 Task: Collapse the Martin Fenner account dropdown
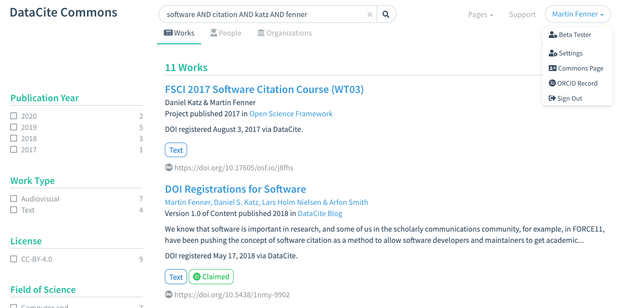point(577,15)
